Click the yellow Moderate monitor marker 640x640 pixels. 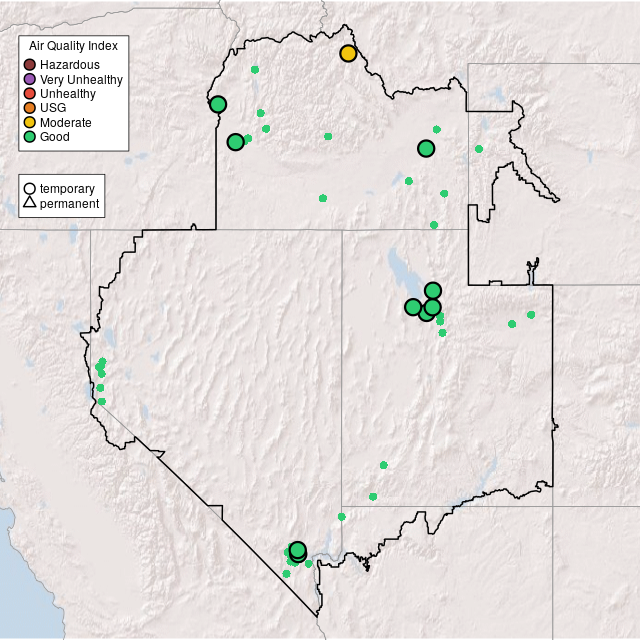tap(348, 53)
